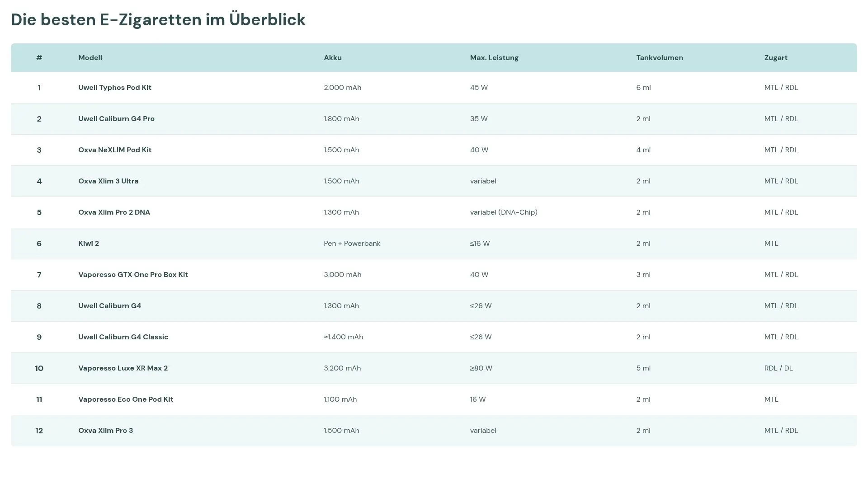The height and width of the screenshot is (488, 868).
Task: Click the Kiwi 2 model name
Action: pos(89,243)
